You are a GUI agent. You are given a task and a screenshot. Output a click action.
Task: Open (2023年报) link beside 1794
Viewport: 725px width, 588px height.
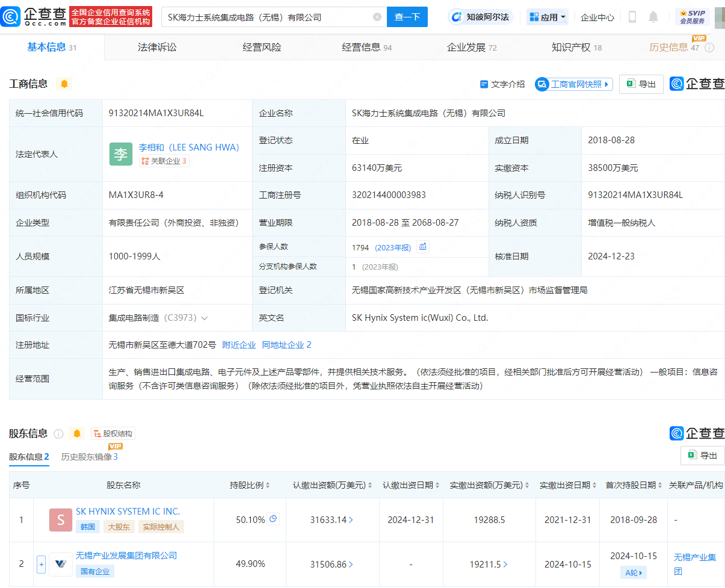393,247
